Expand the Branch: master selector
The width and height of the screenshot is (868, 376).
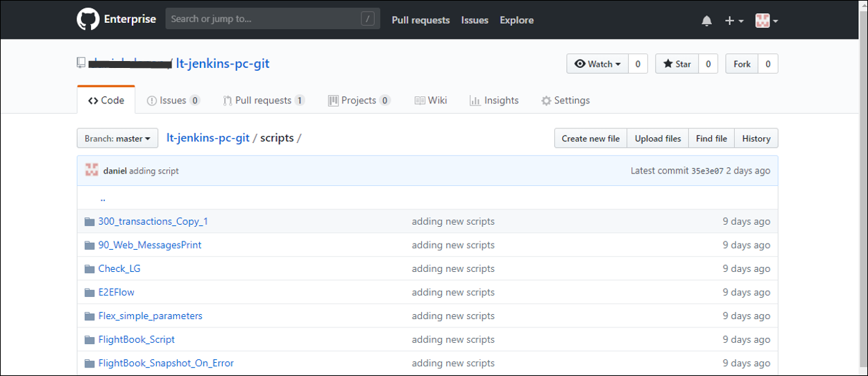pos(117,139)
